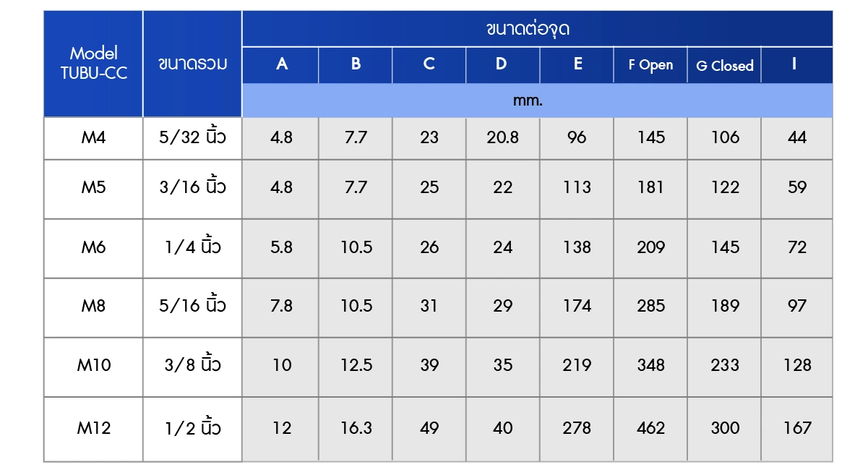Select the ขนาดรวม column header
868x470 pixels.
click(192, 64)
